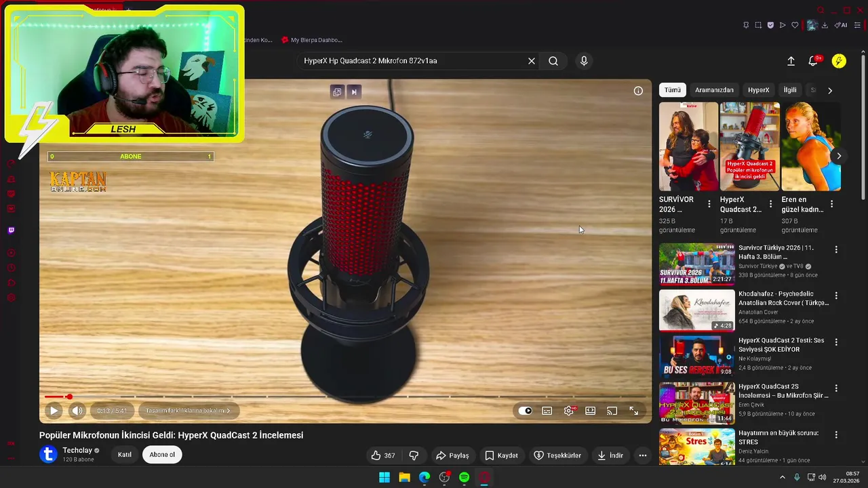Switch to theater mode in the player
The width and height of the screenshot is (868, 488).
click(591, 411)
